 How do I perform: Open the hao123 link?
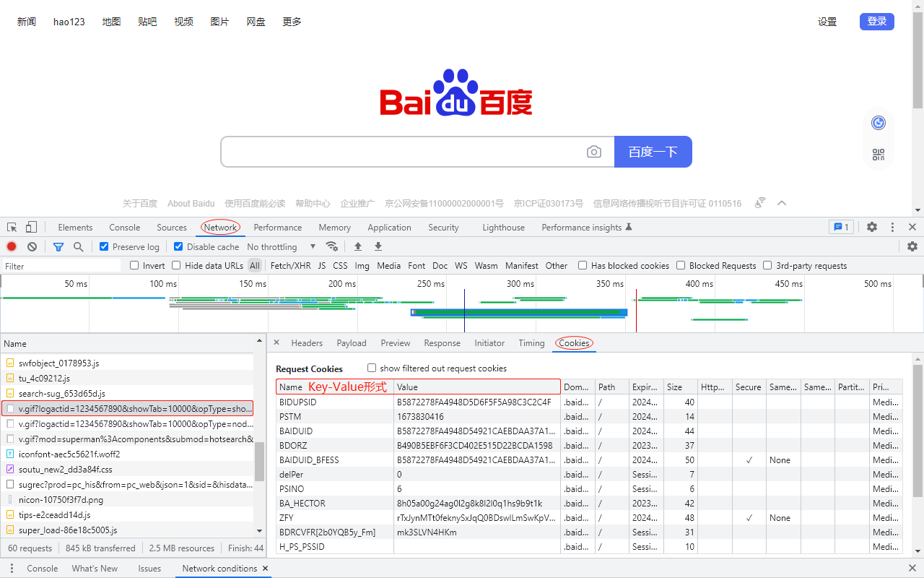(69, 22)
